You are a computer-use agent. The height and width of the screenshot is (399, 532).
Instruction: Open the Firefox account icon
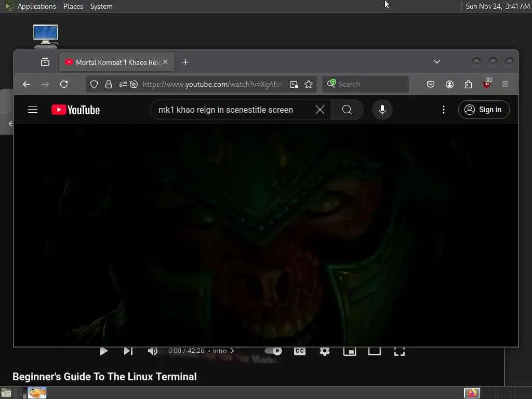point(449,84)
